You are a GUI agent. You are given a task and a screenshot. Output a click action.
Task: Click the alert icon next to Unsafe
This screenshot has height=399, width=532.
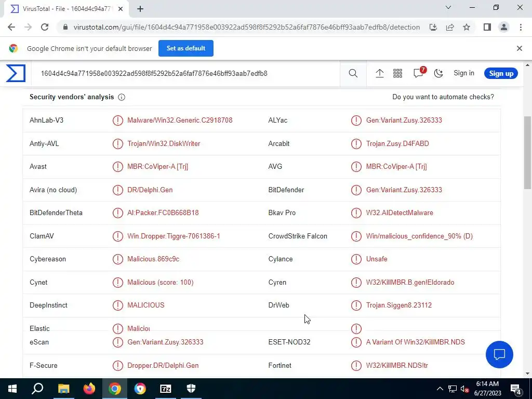356,259
